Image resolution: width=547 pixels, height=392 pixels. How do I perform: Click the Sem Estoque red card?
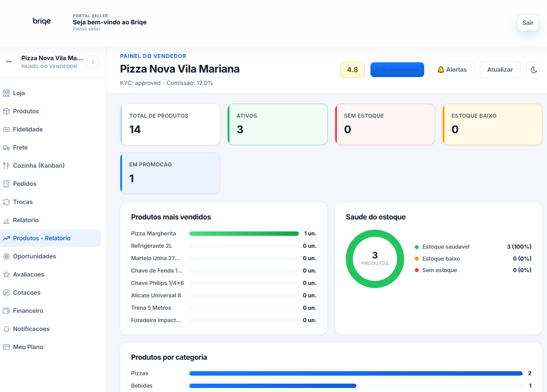click(x=385, y=124)
